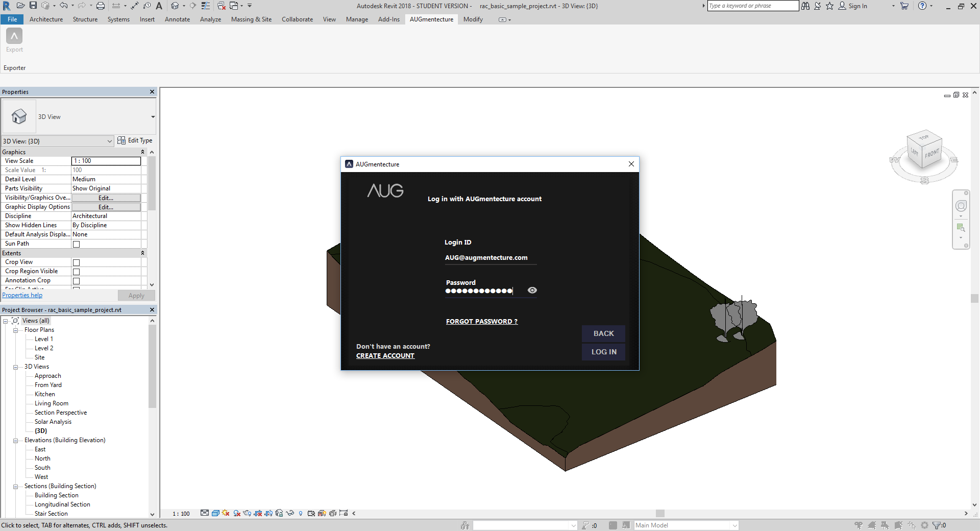Click the View Scale 1 : 100 field
The width and height of the screenshot is (980, 531).
[x=106, y=161]
